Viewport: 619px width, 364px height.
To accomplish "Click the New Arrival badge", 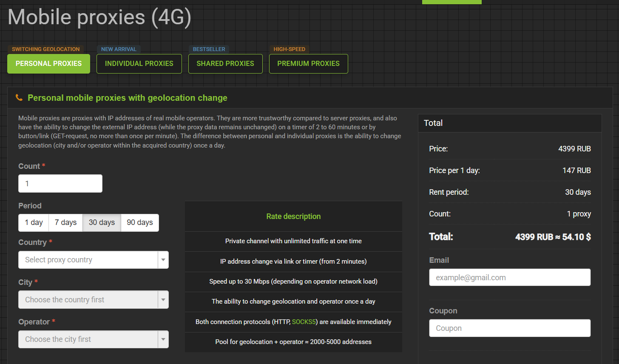I will [119, 49].
